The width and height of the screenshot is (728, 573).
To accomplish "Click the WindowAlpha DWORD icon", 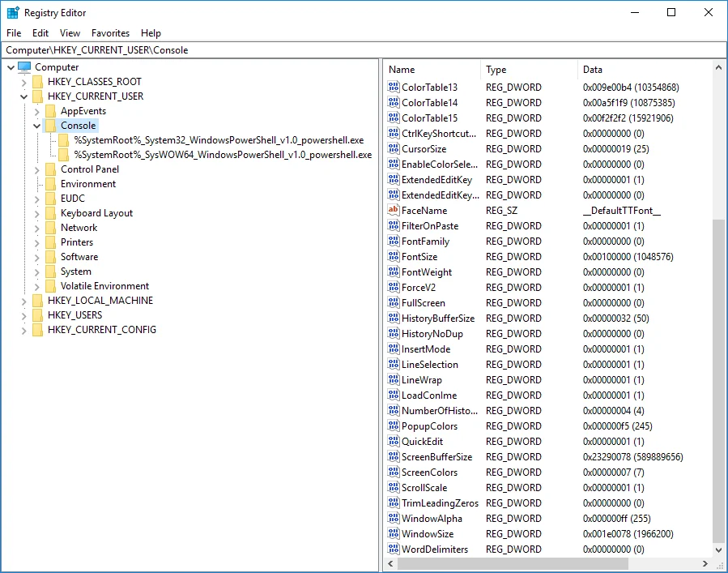I will click(x=394, y=519).
